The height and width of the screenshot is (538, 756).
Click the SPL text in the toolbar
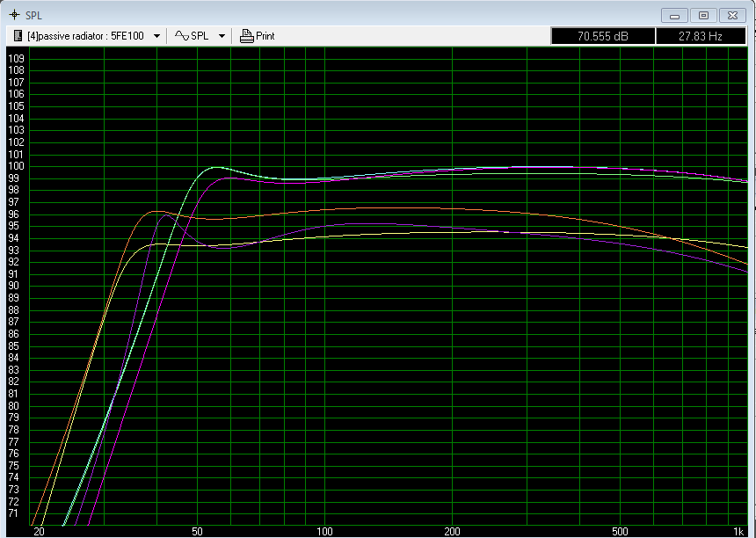pyautogui.click(x=200, y=36)
